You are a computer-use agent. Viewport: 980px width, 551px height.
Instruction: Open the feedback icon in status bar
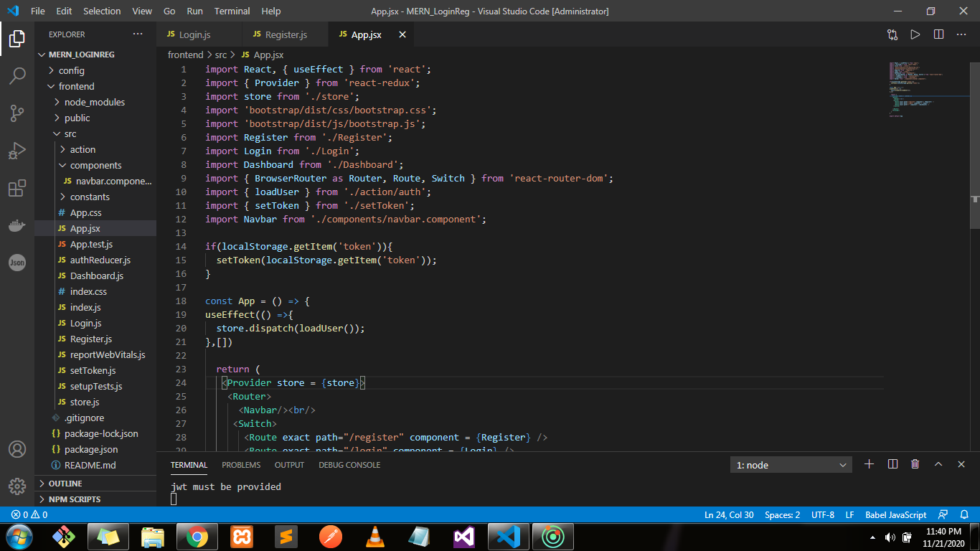click(x=943, y=514)
